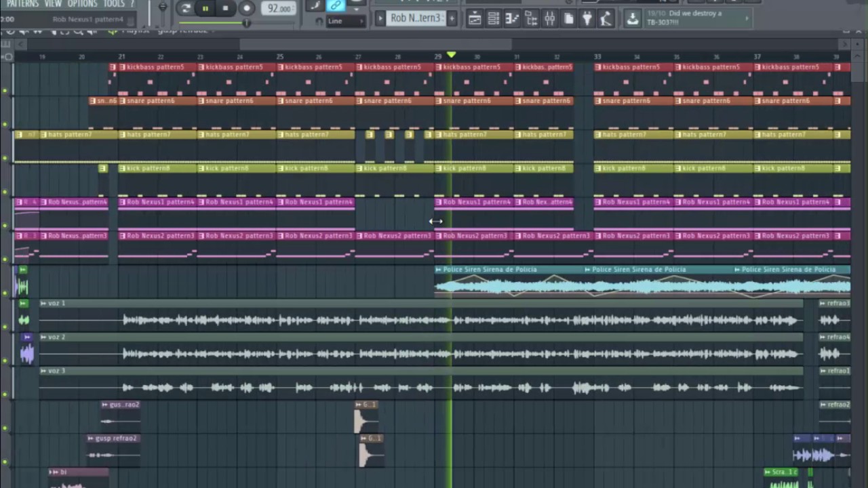The height and width of the screenshot is (488, 868).
Task: Pause playback with the pause button
Action: click(205, 8)
